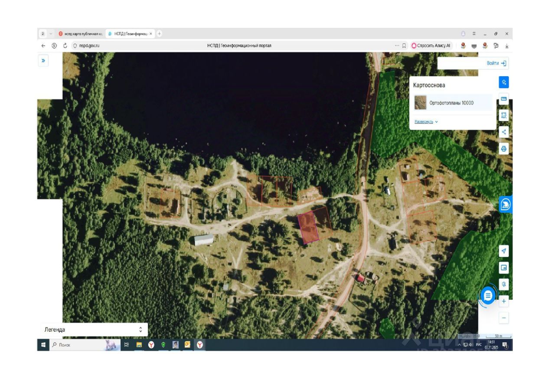
Task: Open the blue map layers side button
Action: point(506,204)
